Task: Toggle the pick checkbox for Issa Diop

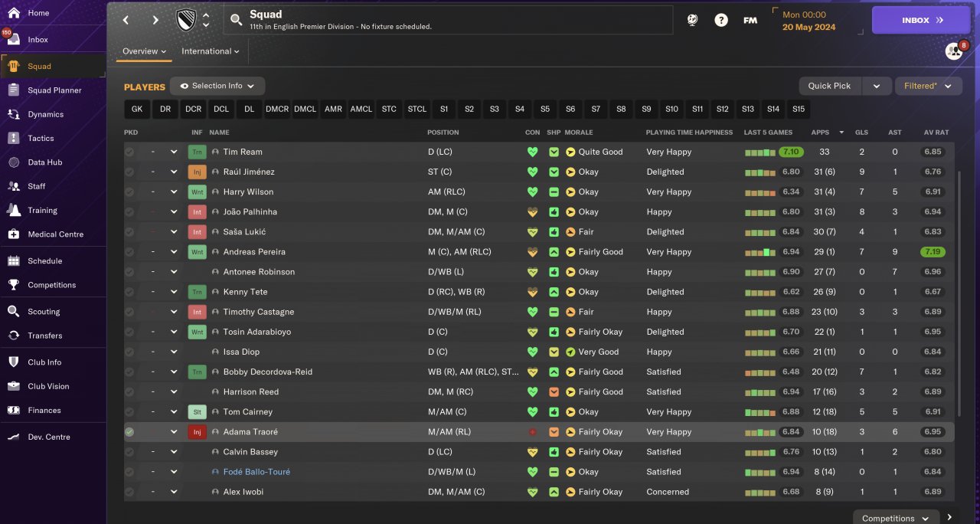Action: [129, 352]
